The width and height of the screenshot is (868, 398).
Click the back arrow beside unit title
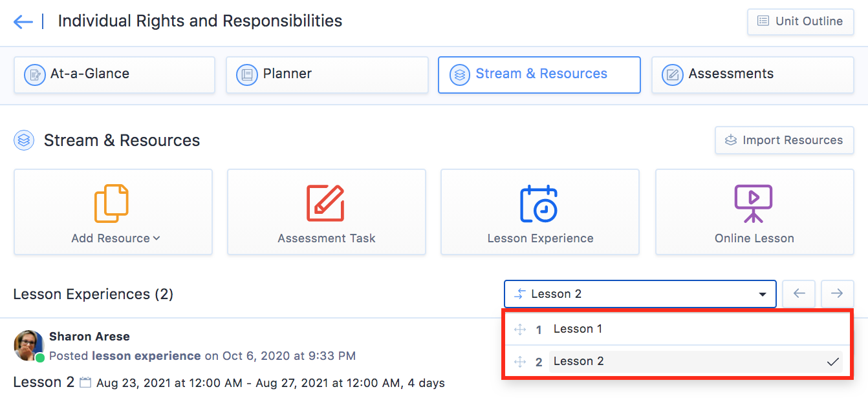(x=23, y=21)
